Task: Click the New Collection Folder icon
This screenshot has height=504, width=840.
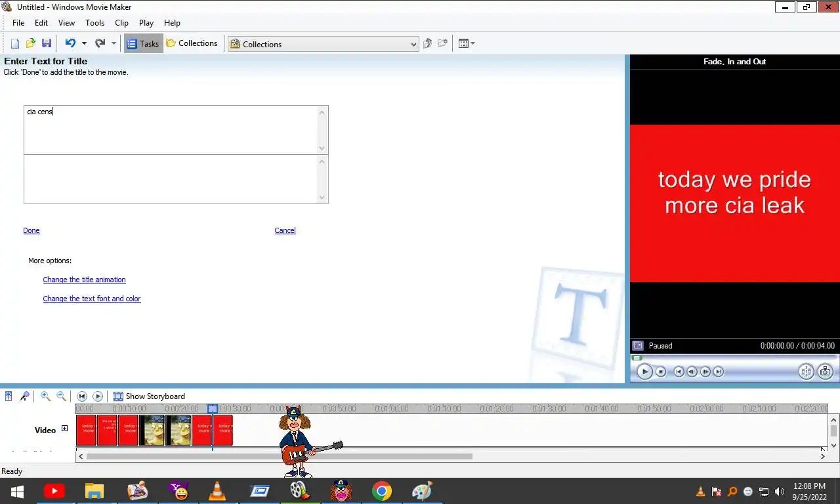Action: pyautogui.click(x=443, y=43)
